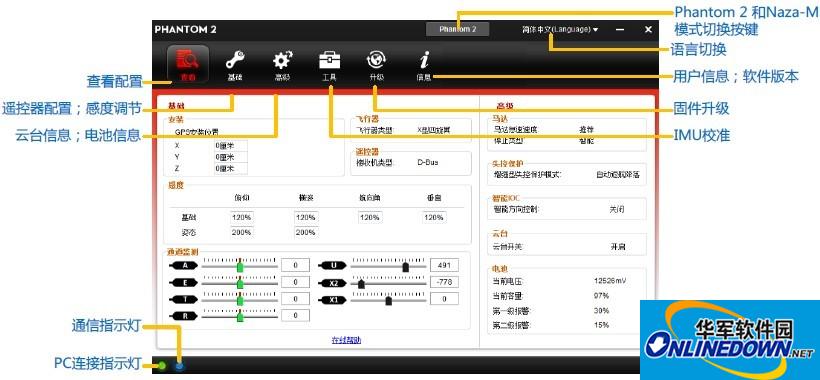Image resolution: width=820 pixels, height=380 pixels.
Task: Click the 基础 gain 横滚 120% field
Action: pyautogui.click(x=306, y=217)
